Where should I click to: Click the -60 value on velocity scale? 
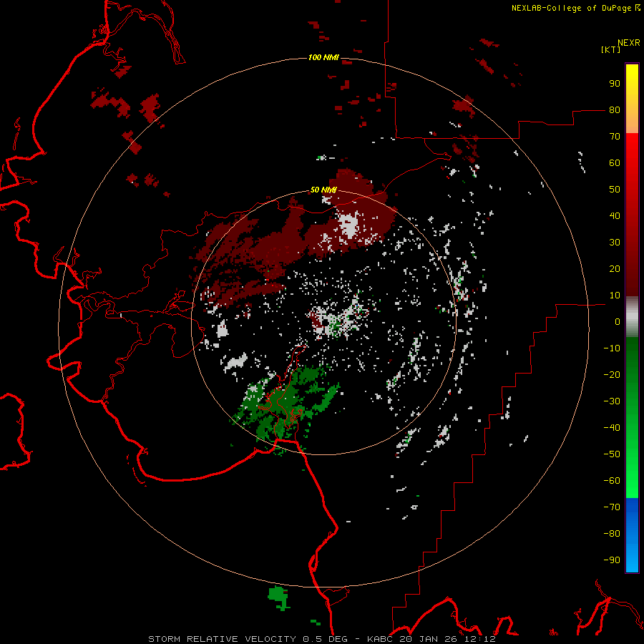(x=612, y=481)
